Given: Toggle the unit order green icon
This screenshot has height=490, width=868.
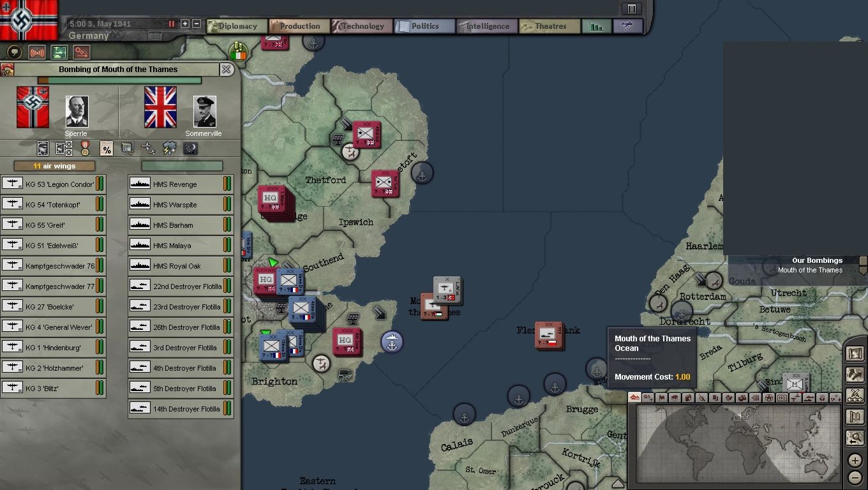Looking at the screenshot, I should click(59, 52).
